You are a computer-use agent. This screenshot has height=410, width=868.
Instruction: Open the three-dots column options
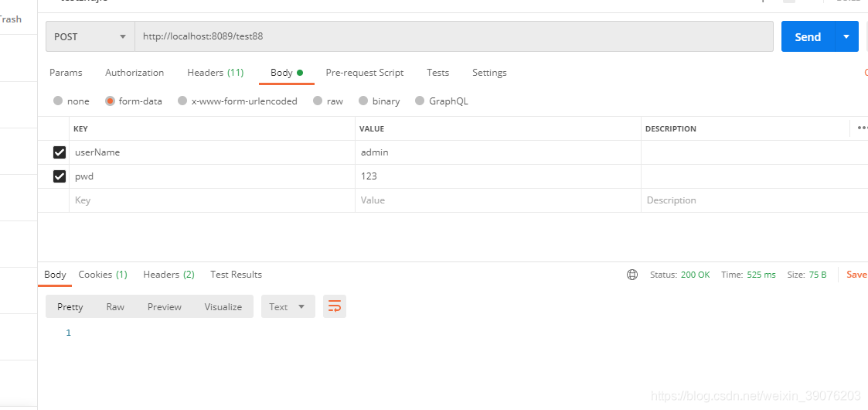(862, 128)
